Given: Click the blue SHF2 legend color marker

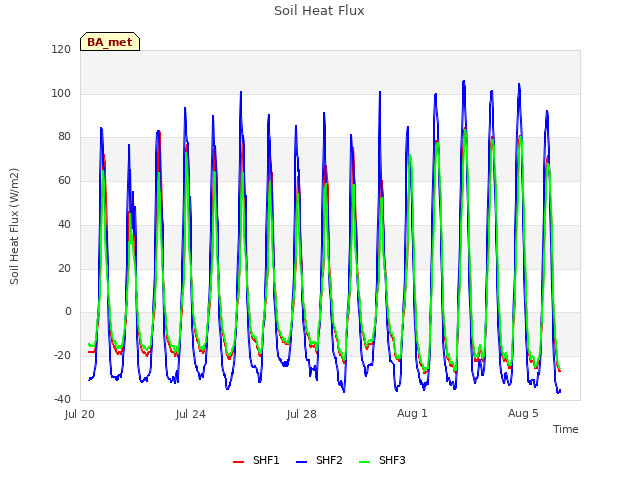Looking at the screenshot, I should pos(301,462).
